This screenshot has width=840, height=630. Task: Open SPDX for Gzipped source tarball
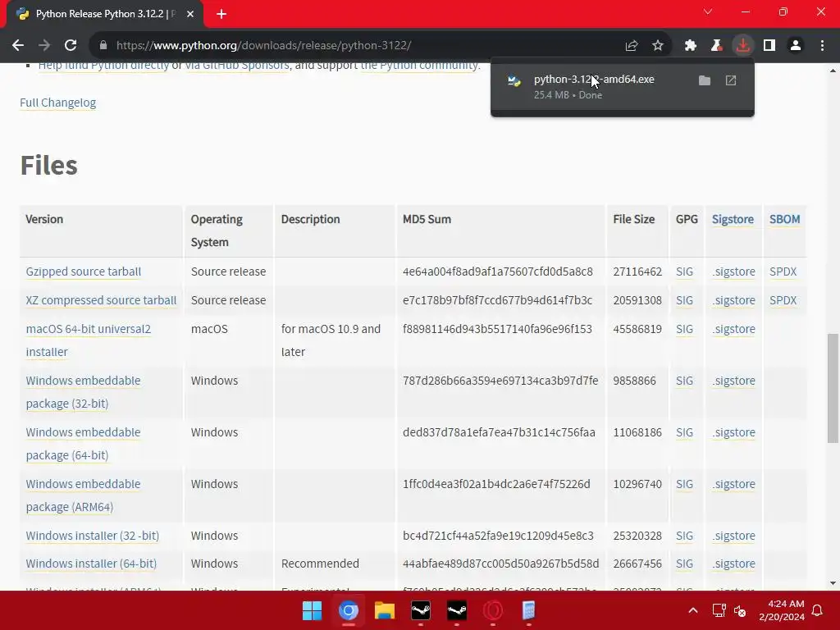pos(783,272)
